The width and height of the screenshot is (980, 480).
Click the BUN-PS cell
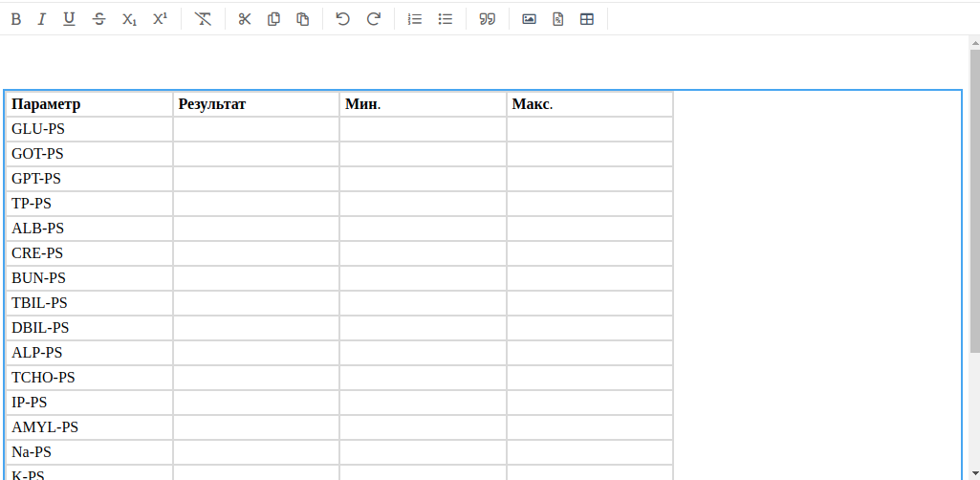click(x=89, y=278)
